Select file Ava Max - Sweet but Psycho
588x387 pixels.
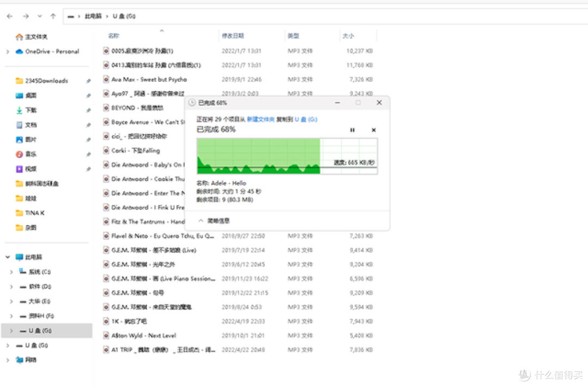pyautogui.click(x=149, y=80)
